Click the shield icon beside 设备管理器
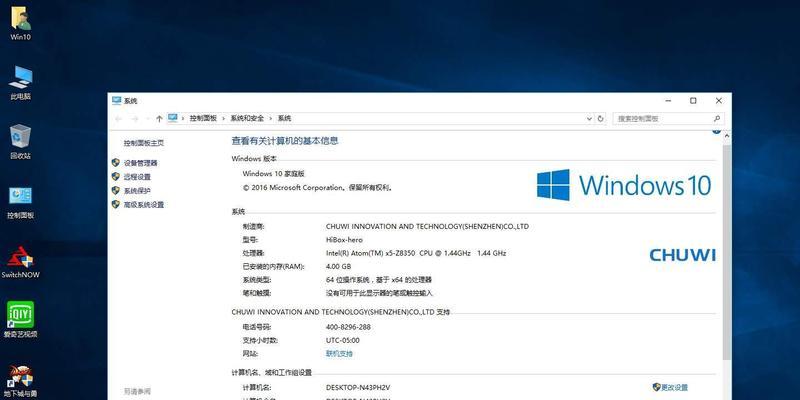This screenshot has width=800, height=400. click(116, 163)
